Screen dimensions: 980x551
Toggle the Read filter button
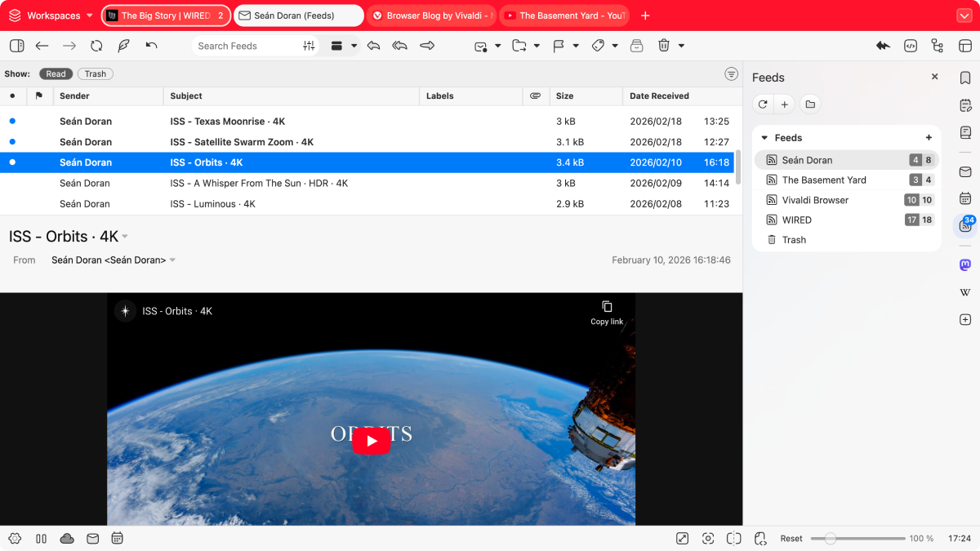click(56, 74)
